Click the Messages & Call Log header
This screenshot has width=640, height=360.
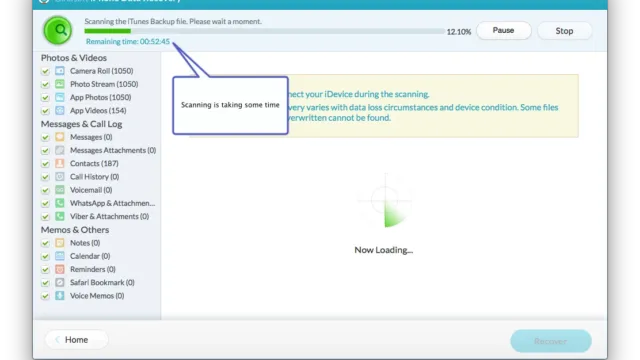82,124
